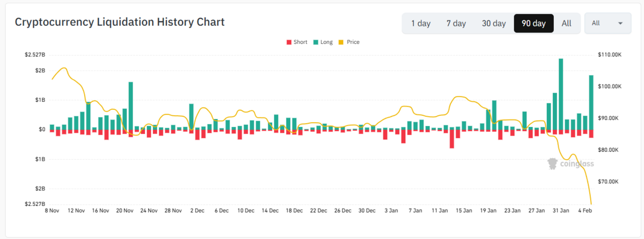Click the coinglass watermark text

click(577, 164)
